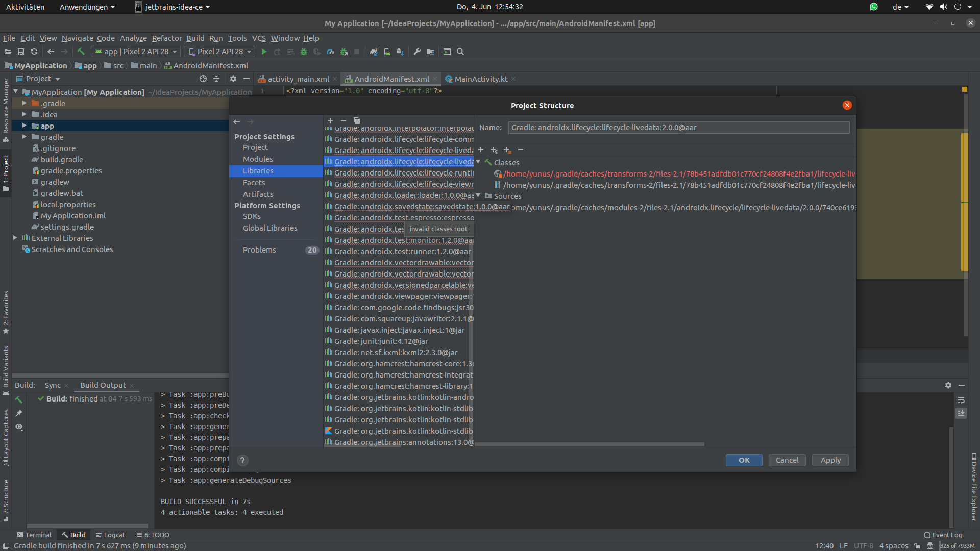Hide the Project panel with the minus icon

(247, 79)
